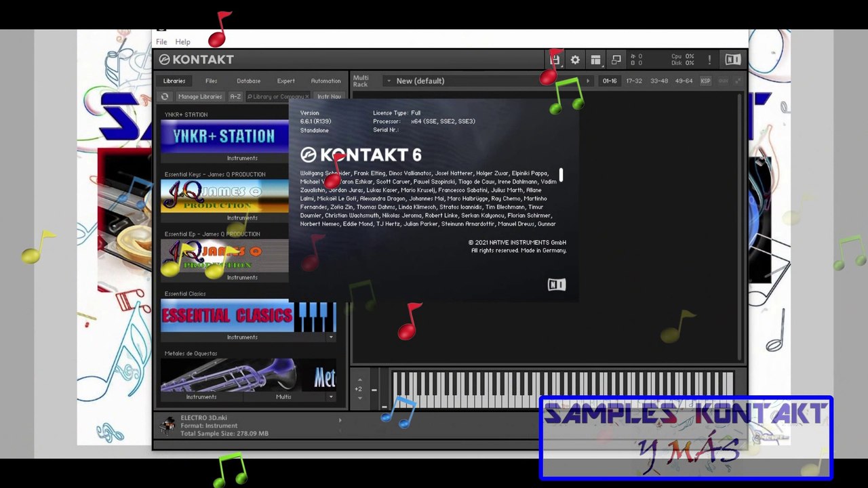The height and width of the screenshot is (488, 868).
Task: Open Instruments of Metales de Orquestas
Action: (201, 396)
